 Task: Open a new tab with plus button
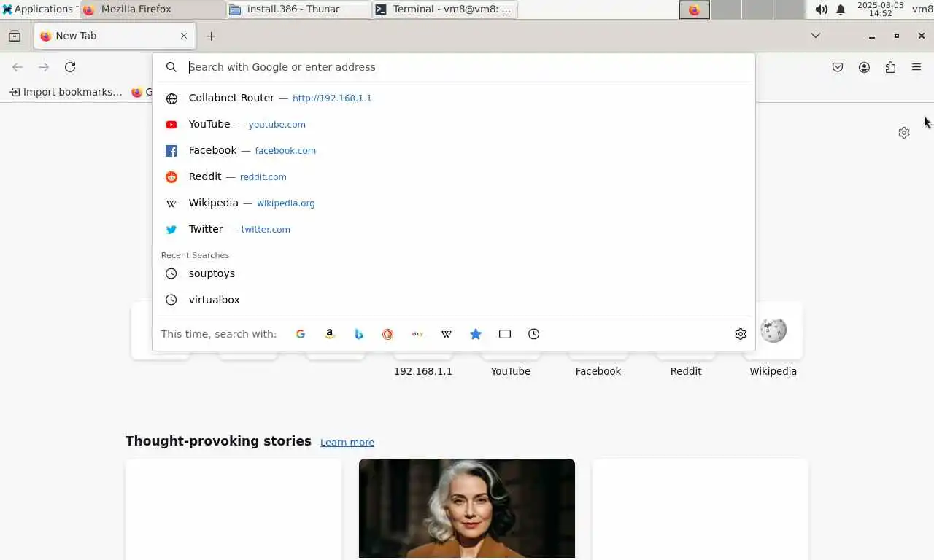[x=211, y=36]
